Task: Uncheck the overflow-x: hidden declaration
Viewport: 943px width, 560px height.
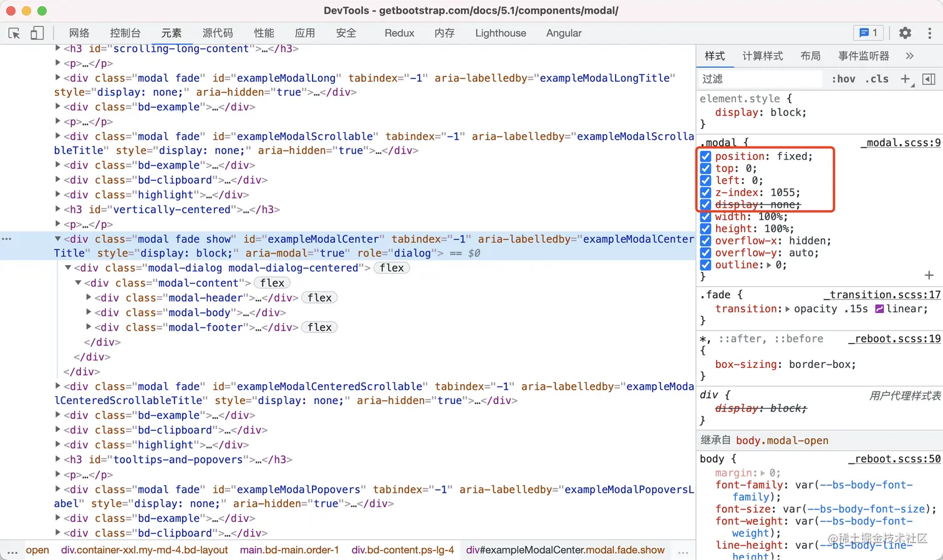Action: 705,241
